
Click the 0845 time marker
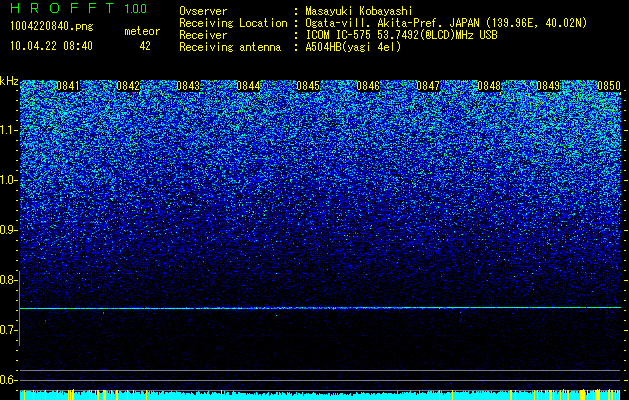tap(308, 86)
